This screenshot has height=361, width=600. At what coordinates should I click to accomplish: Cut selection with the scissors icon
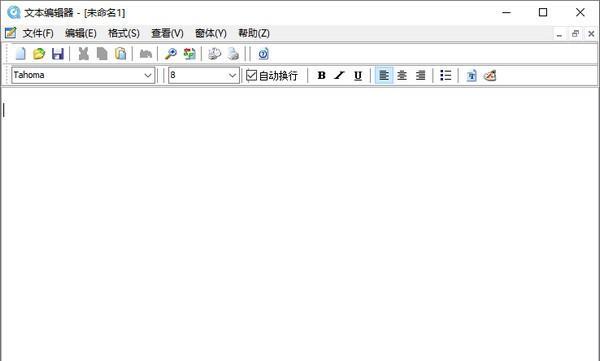tap(83, 54)
